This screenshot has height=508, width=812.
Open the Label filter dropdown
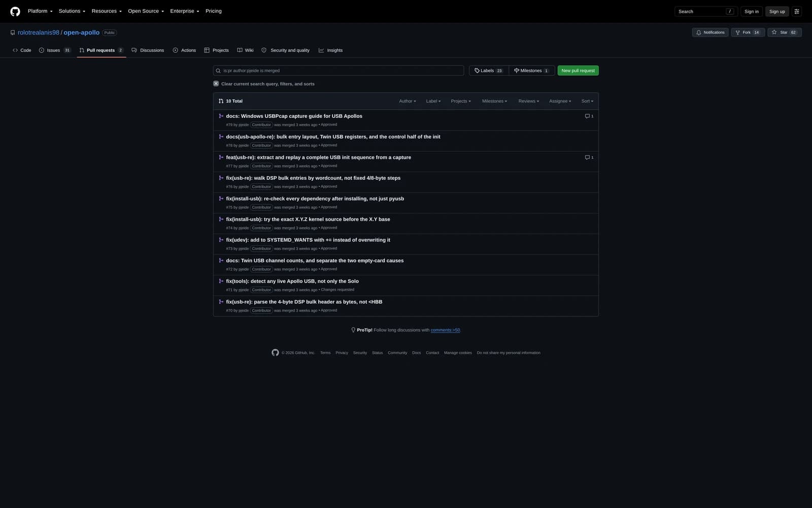pyautogui.click(x=433, y=101)
